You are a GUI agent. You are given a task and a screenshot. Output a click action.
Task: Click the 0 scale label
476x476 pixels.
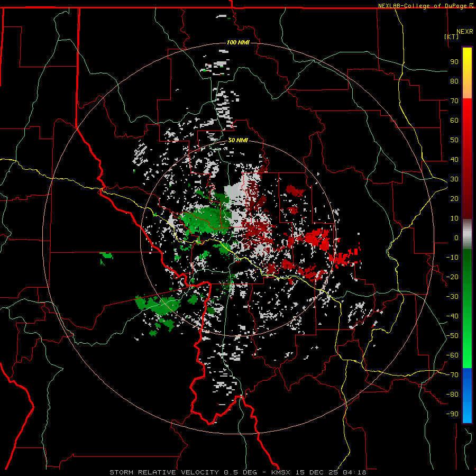(456, 237)
